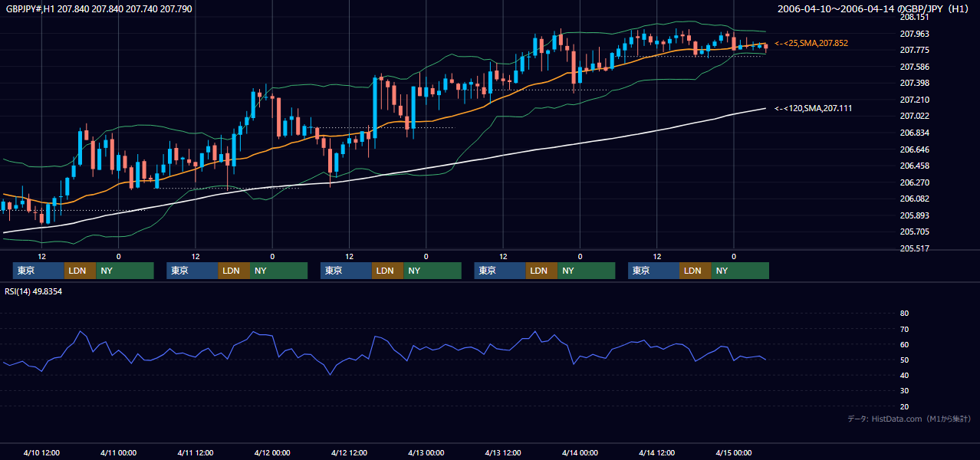Click RSI scale value 70
Viewport: 980px width, 460px height.
pos(904,329)
